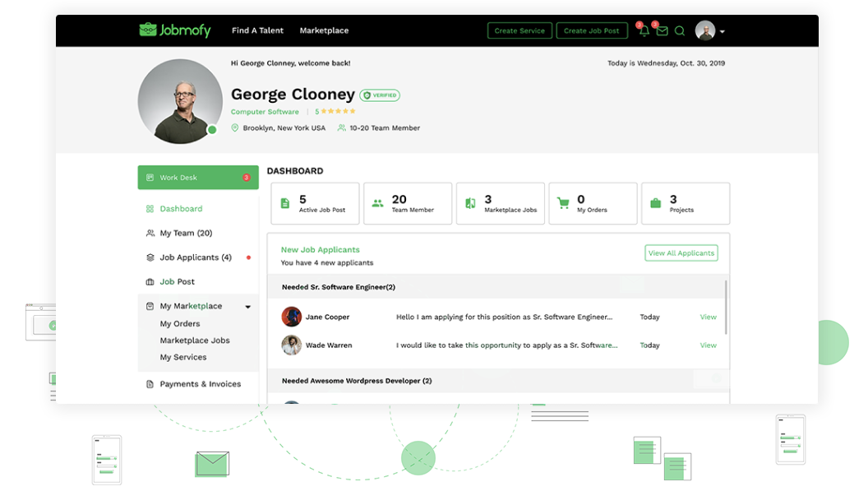Click Create Job Post button
Screen dimensions: 868x491
tap(591, 30)
